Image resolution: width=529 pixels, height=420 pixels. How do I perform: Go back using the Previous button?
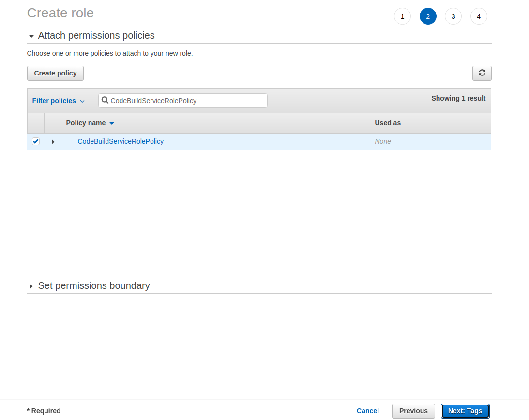pyautogui.click(x=413, y=411)
